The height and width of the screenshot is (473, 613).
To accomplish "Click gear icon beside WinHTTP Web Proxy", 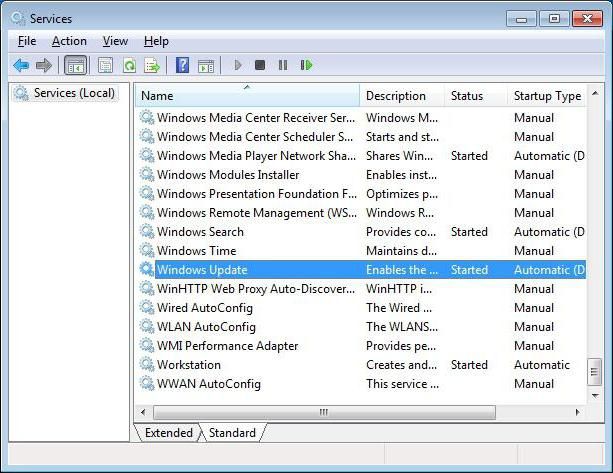I will coord(147,288).
